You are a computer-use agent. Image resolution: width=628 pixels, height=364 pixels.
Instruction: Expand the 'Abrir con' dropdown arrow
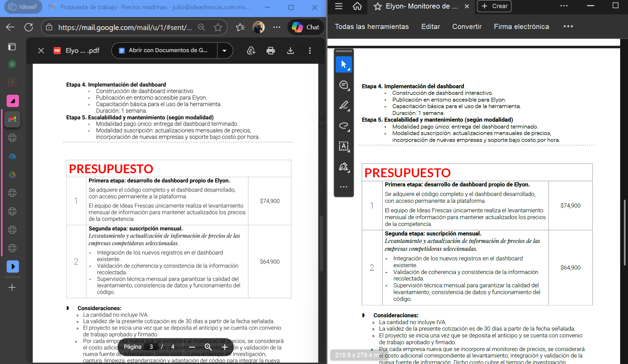coord(224,51)
